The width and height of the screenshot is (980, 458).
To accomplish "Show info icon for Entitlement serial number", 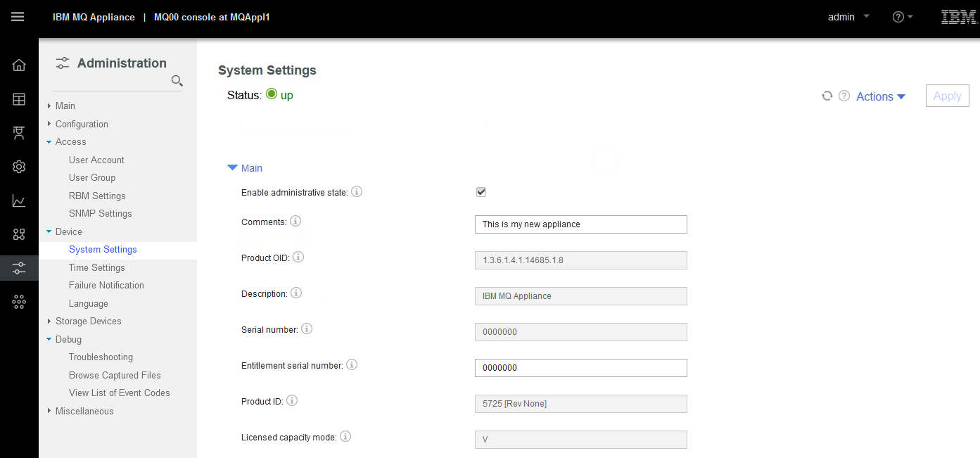I will [x=352, y=364].
